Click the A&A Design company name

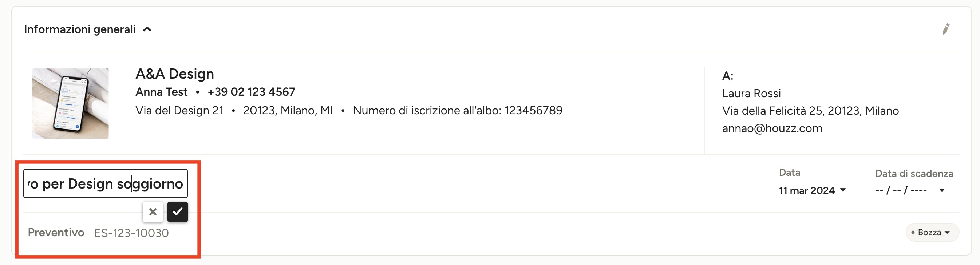coord(175,74)
